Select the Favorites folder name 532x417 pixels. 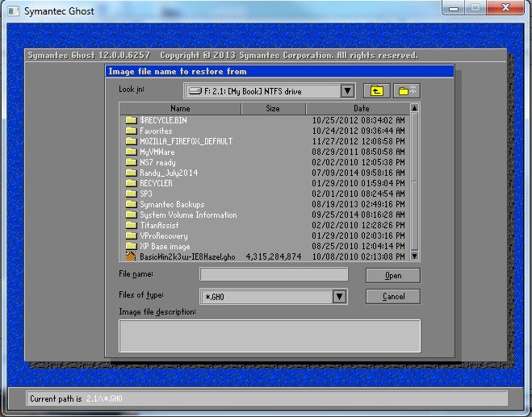tap(156, 131)
